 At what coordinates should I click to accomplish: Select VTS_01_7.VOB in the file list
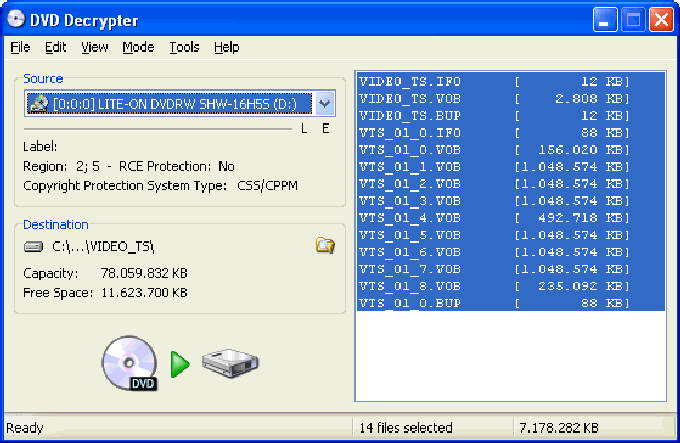511,269
